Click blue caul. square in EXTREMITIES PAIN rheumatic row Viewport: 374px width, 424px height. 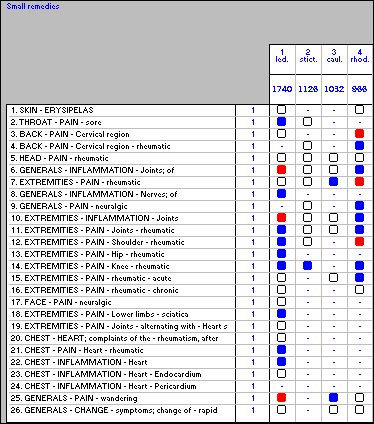point(333,182)
